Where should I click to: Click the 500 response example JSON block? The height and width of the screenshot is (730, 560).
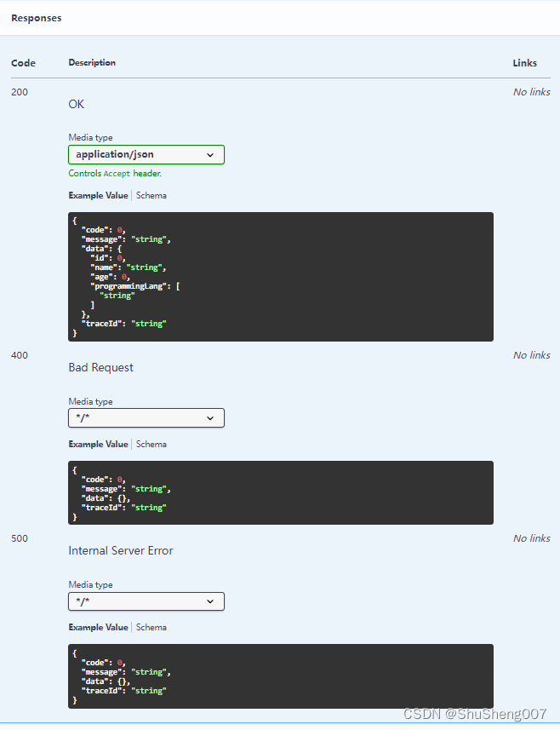[x=281, y=676]
